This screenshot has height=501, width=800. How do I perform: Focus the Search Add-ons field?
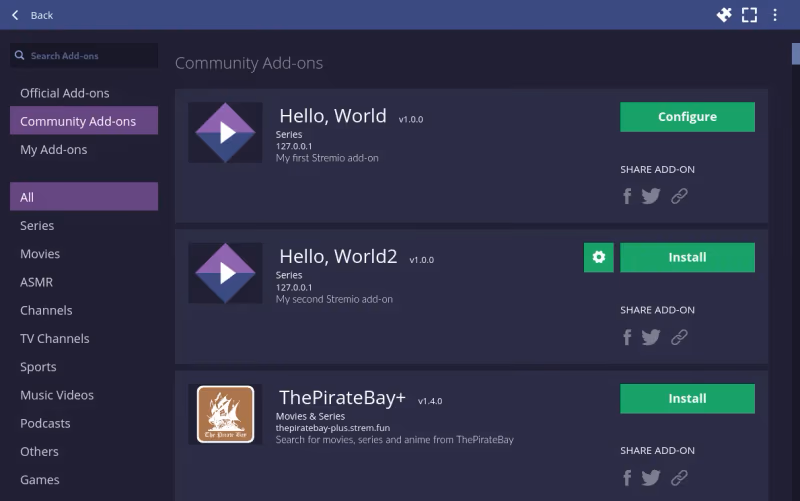click(90, 56)
